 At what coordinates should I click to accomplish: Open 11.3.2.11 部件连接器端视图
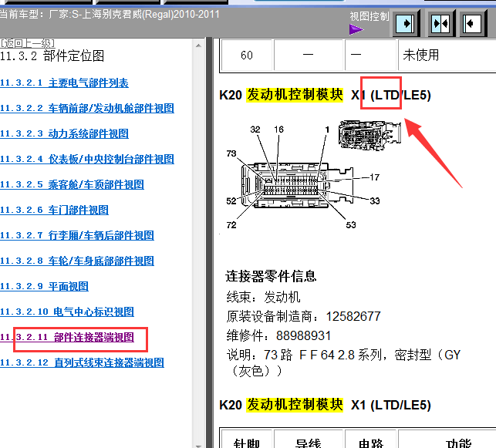click(67, 337)
